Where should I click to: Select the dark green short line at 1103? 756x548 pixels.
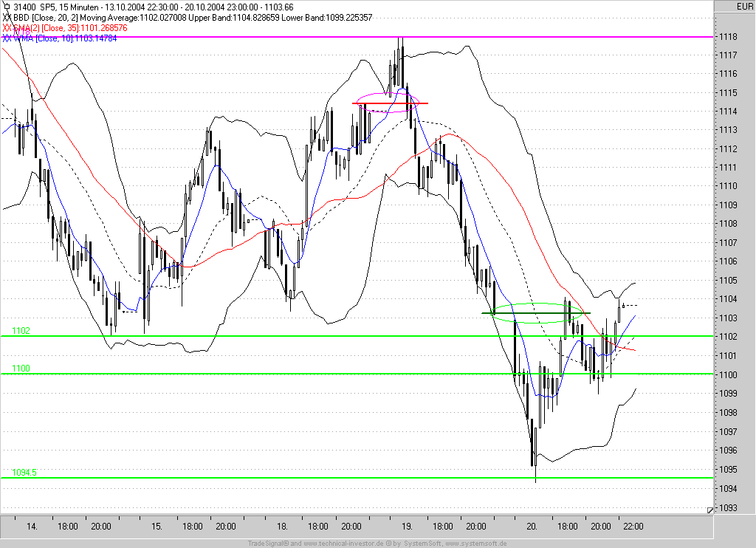pos(536,313)
